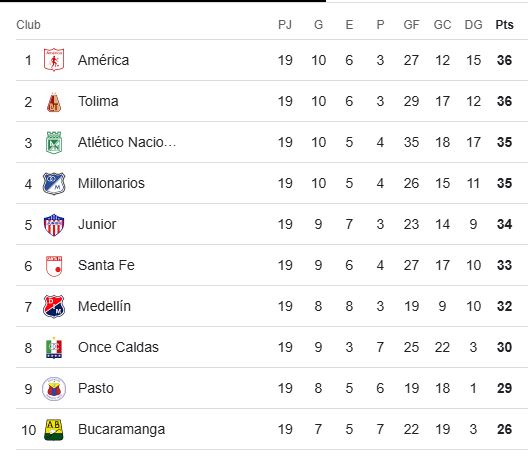Image resolution: width=528 pixels, height=458 pixels.
Task: Click the DG column header
Action: [x=473, y=25]
